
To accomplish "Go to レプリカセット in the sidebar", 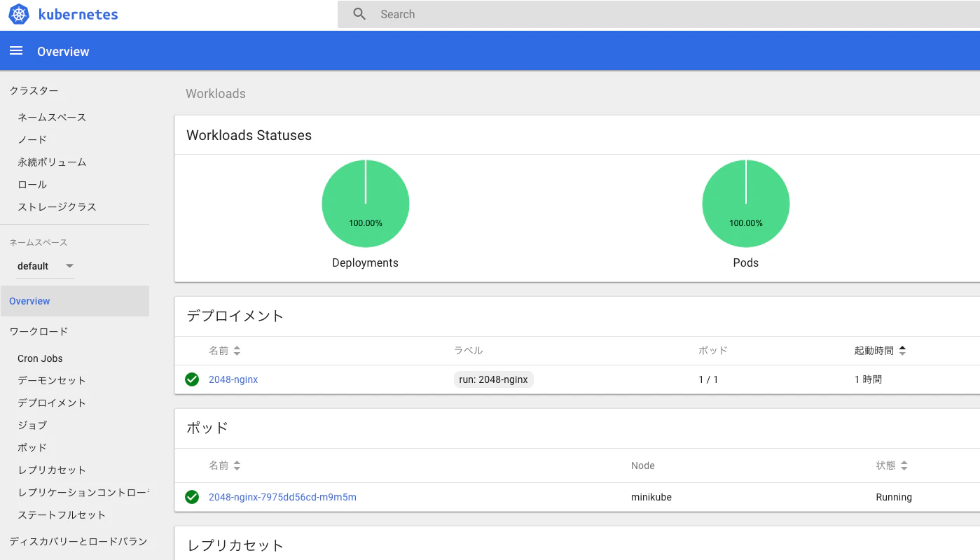I will [x=52, y=470].
